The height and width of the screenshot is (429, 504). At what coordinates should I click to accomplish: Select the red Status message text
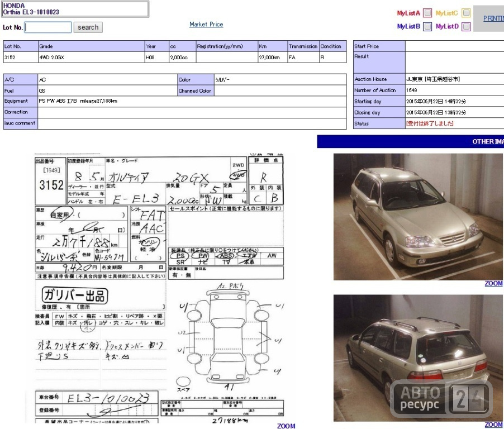pyautogui.click(x=430, y=123)
